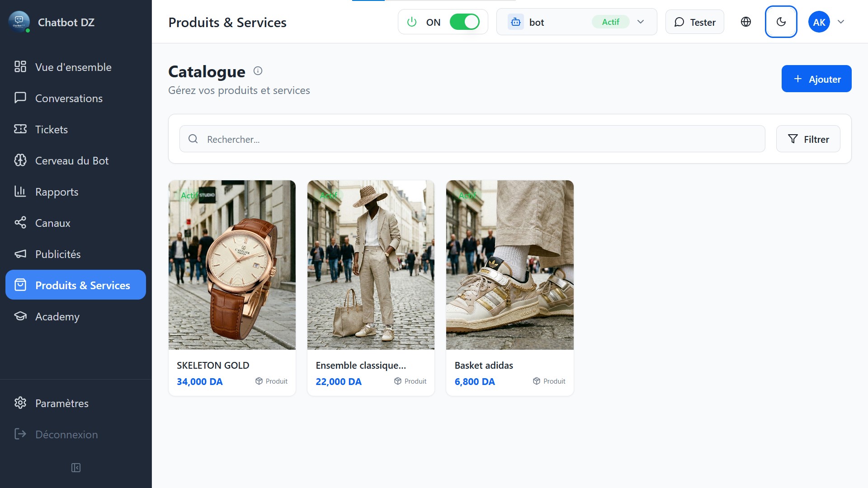Go to Conversations menu item

pos(69,98)
